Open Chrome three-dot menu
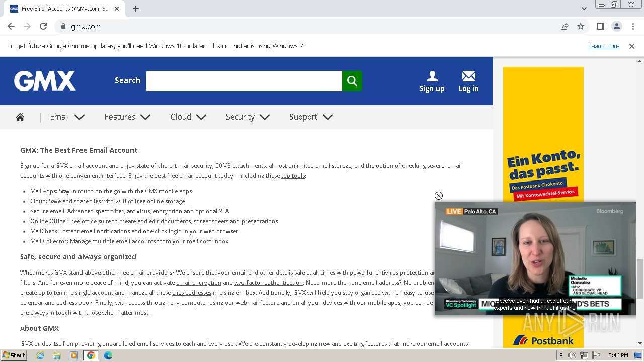The image size is (644, 362). coord(632,26)
